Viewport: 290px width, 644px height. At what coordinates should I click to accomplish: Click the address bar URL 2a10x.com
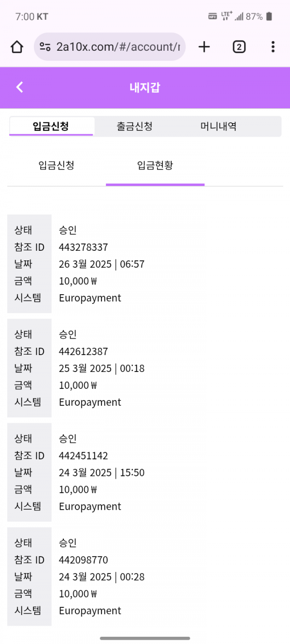(118, 47)
